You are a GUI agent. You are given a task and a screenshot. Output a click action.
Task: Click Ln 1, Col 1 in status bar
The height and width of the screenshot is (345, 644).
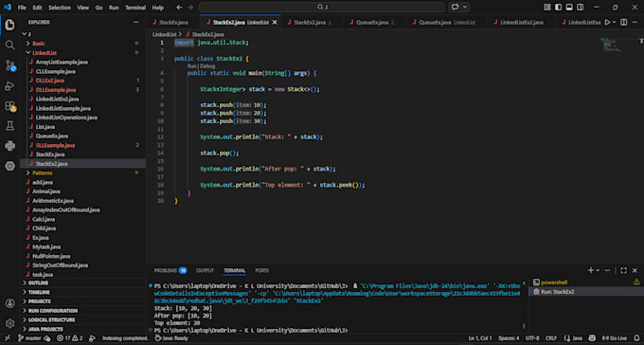(x=480, y=338)
